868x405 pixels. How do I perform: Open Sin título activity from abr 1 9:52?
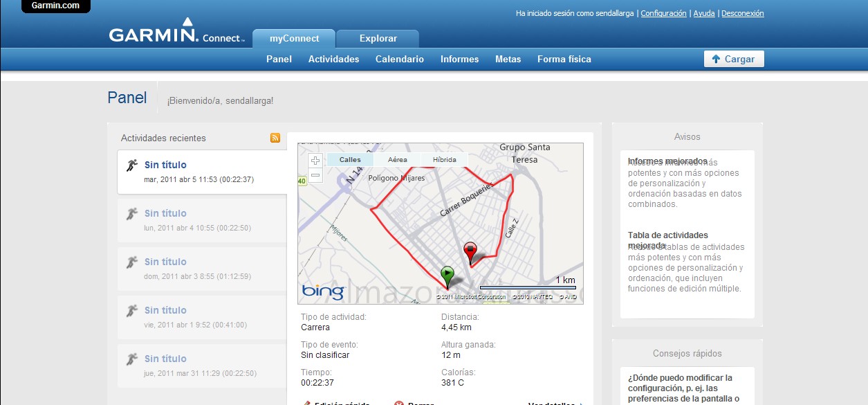[x=165, y=310]
